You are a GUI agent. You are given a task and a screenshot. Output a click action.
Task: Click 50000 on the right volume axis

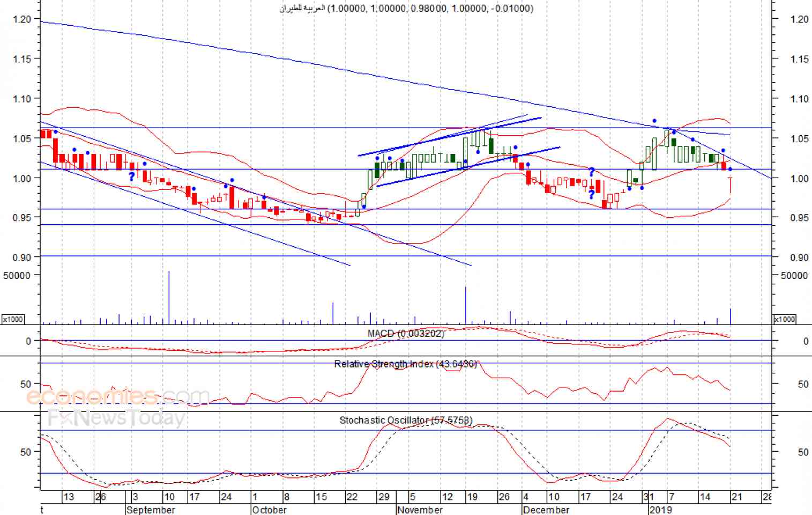[x=794, y=275]
